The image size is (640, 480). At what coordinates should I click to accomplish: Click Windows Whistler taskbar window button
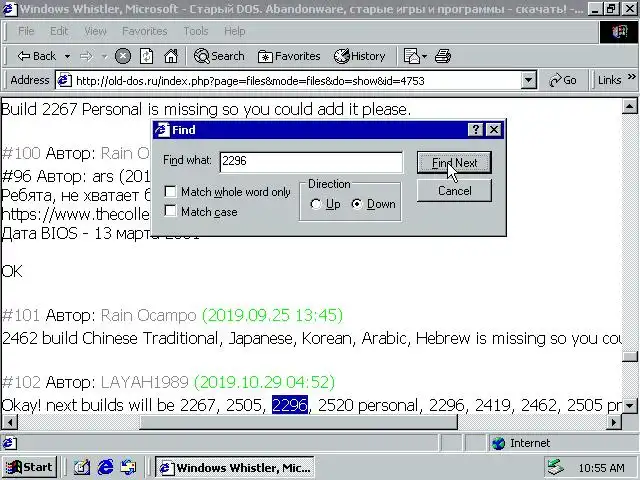235,467
